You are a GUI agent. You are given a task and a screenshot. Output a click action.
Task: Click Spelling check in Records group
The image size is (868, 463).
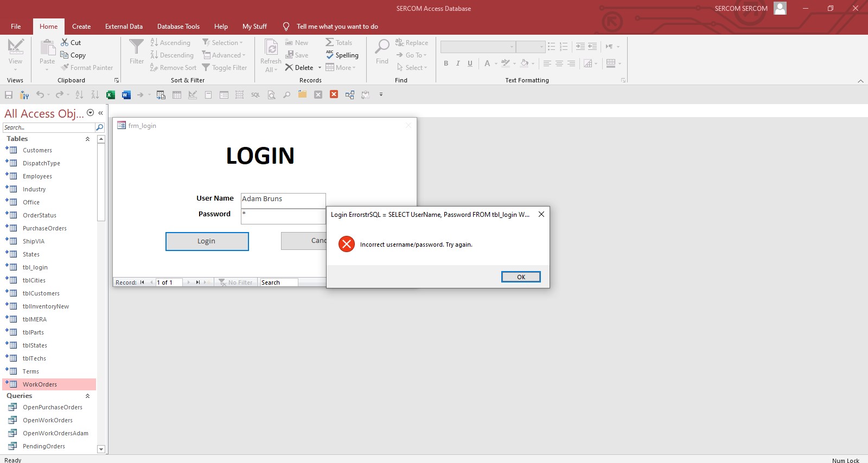[342, 55]
